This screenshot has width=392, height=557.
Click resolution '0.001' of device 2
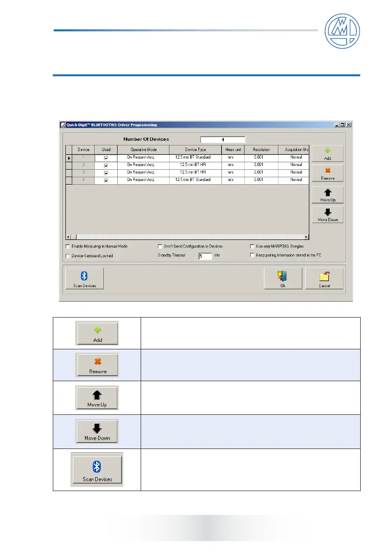pyautogui.click(x=262, y=165)
